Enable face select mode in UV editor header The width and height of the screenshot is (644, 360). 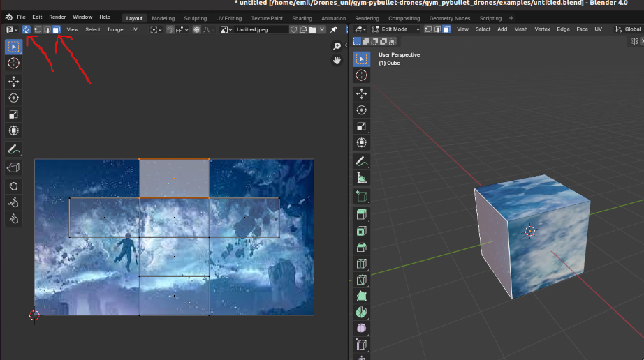click(x=57, y=29)
